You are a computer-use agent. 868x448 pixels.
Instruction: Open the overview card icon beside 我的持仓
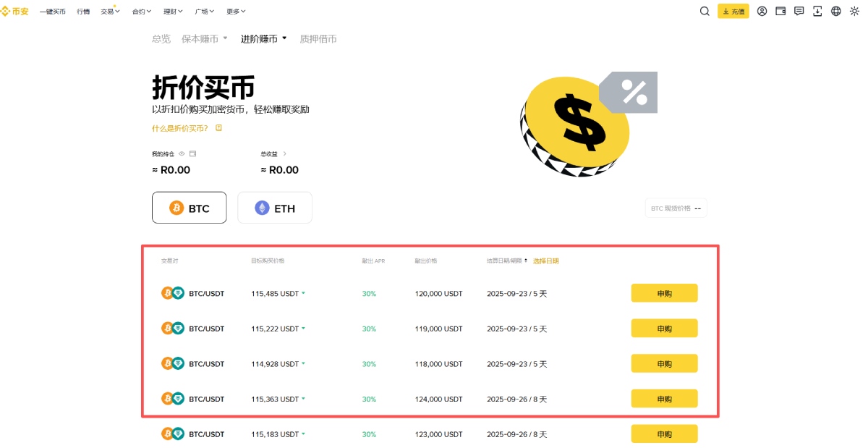coord(192,153)
